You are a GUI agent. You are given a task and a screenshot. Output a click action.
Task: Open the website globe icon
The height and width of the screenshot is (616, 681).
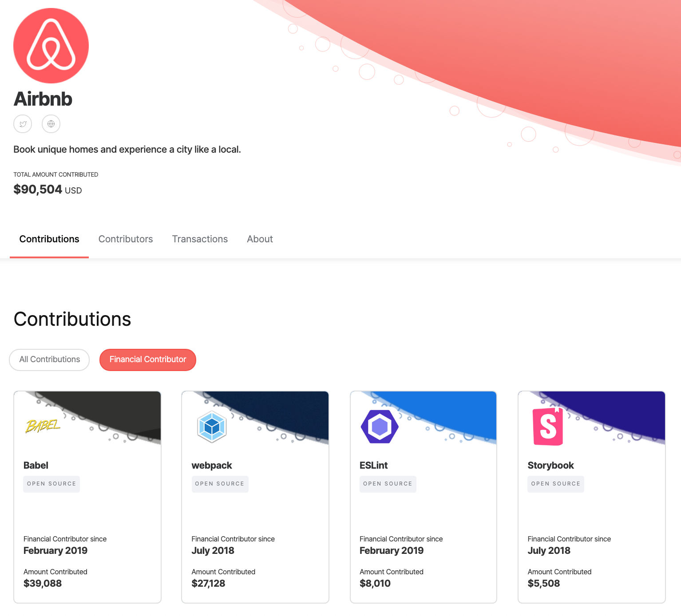[51, 124]
